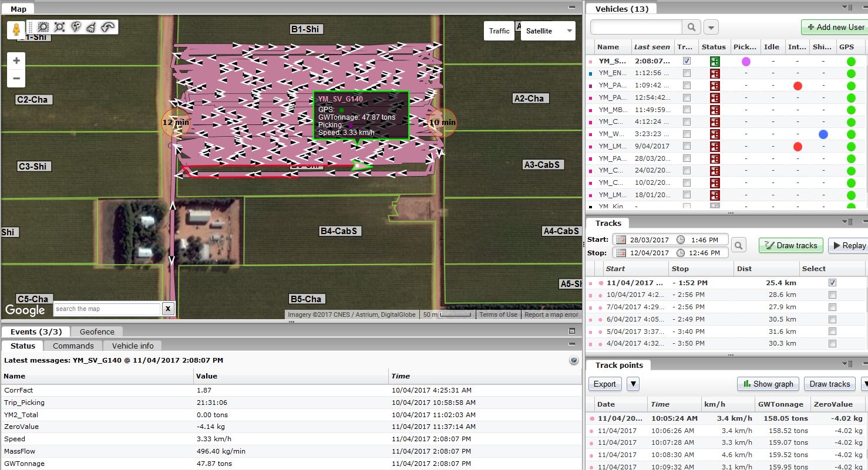
Task: Check the select box for 10/04/2017 track
Action: (832, 295)
